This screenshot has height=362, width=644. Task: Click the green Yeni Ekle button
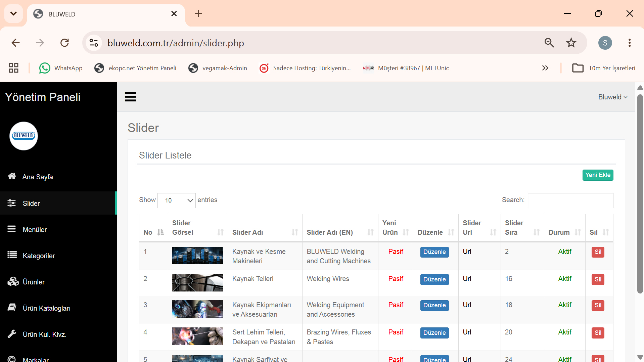tap(598, 175)
